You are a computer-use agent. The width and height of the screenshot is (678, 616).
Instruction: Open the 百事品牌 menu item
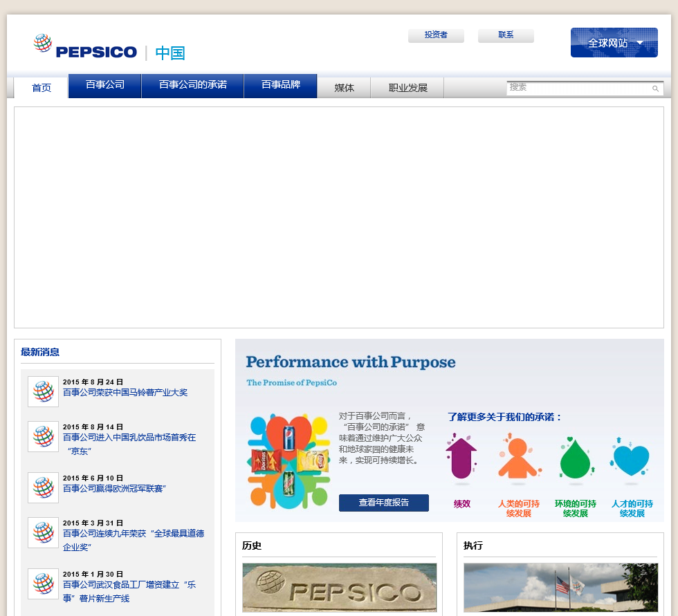pyautogui.click(x=281, y=86)
